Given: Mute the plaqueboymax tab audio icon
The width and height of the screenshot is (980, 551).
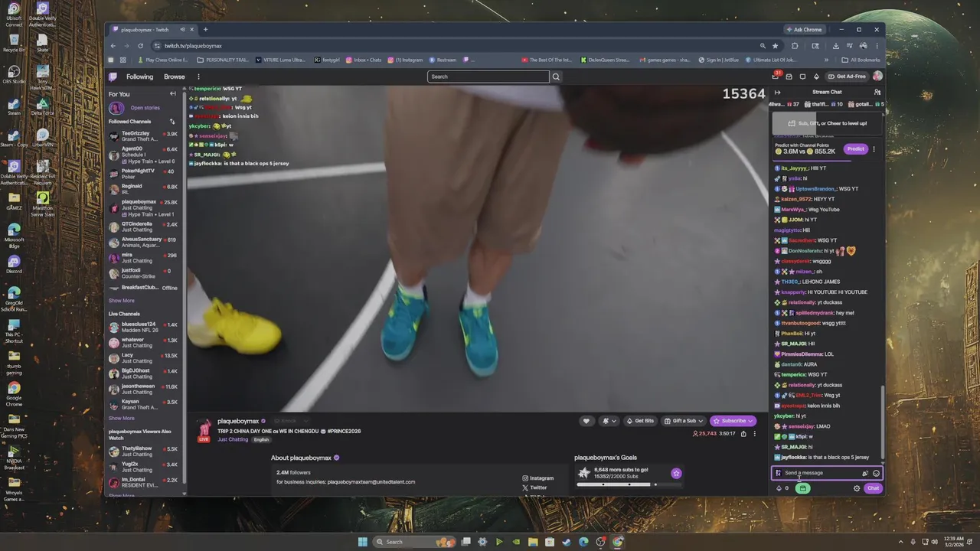Looking at the screenshot, I should tap(182, 30).
